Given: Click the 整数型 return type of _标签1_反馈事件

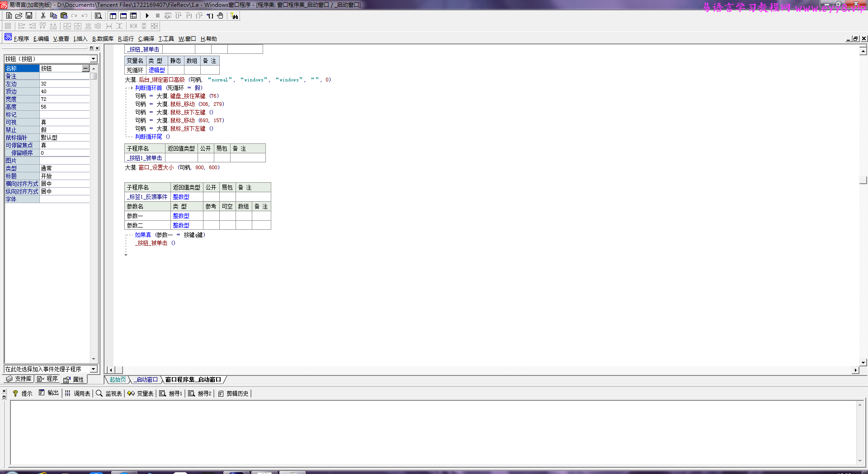Looking at the screenshot, I should tap(181, 197).
